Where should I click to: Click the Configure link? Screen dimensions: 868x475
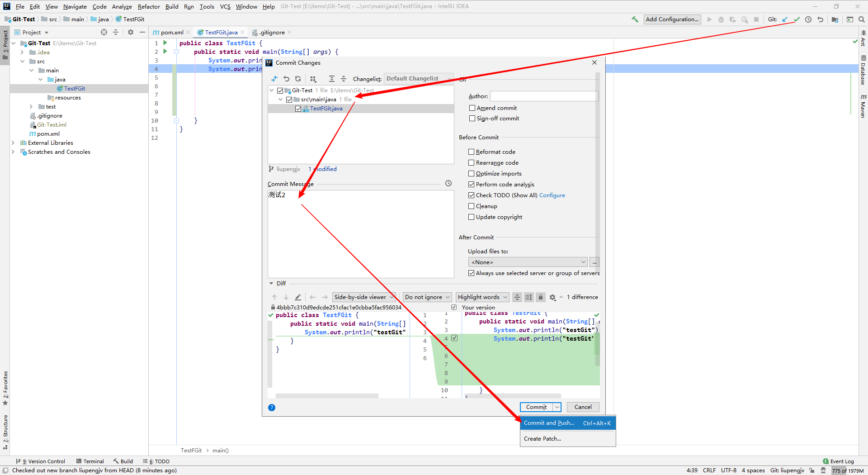coord(552,195)
